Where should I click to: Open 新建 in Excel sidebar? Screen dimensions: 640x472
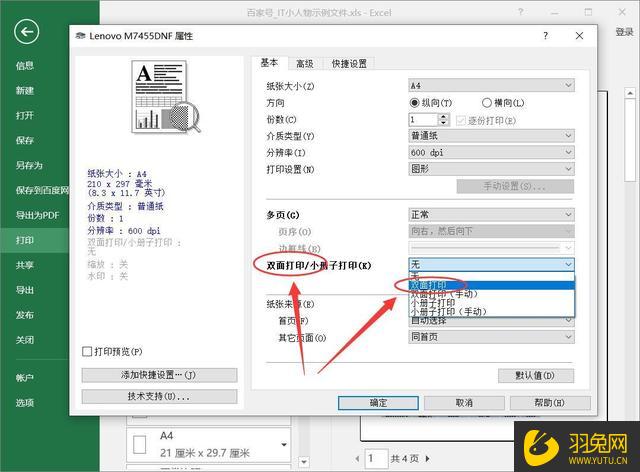coord(24,90)
